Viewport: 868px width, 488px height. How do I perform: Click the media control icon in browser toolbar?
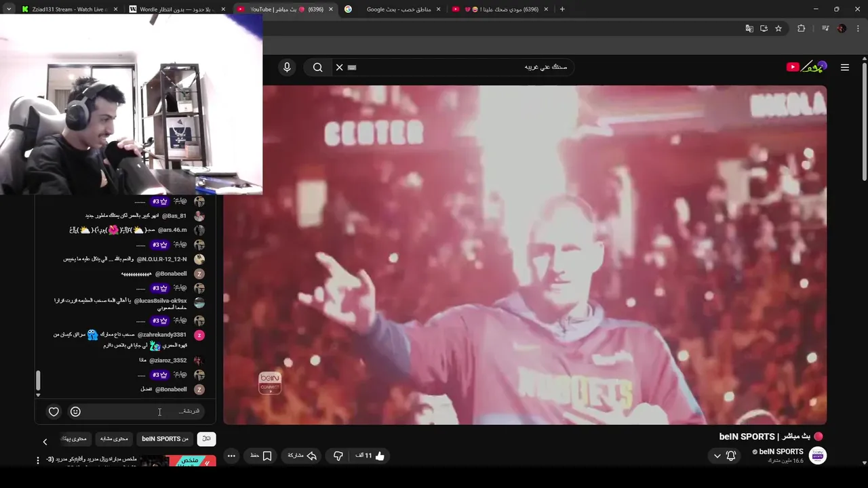[x=825, y=28]
